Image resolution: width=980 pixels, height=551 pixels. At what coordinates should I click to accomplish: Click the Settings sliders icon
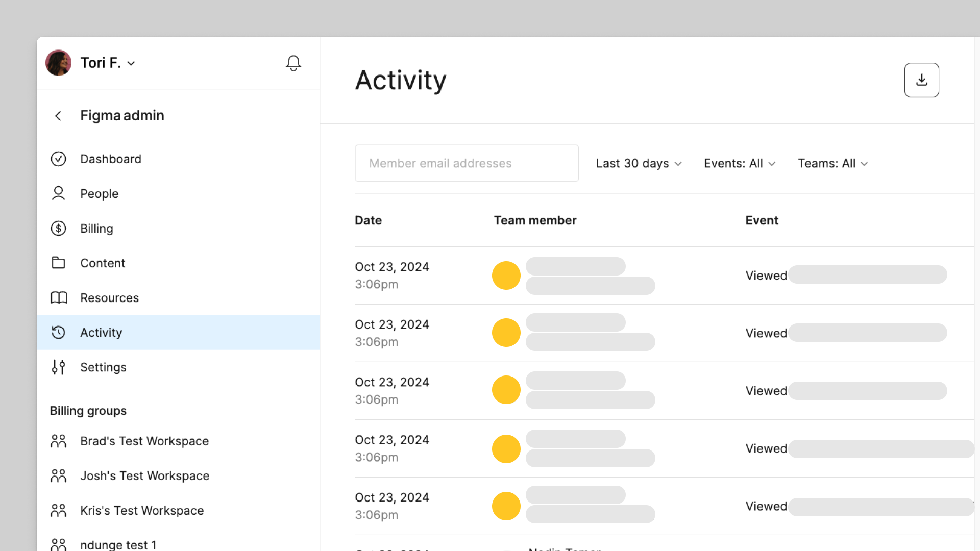(59, 367)
